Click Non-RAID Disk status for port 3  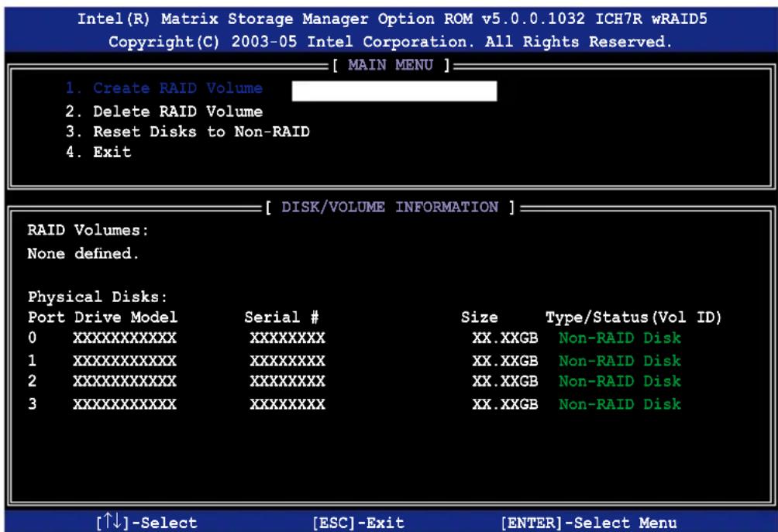pyautogui.click(x=620, y=404)
